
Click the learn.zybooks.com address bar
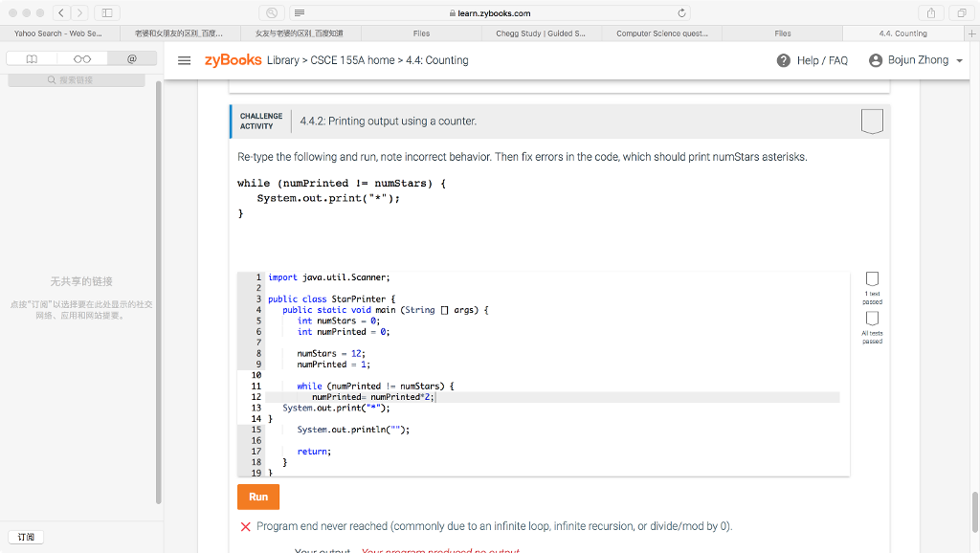(491, 12)
